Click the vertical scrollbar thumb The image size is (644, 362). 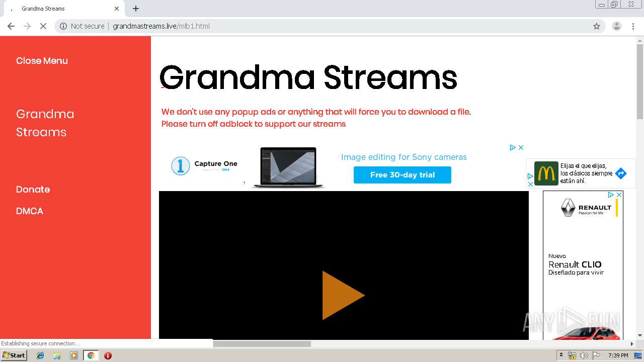(640, 81)
